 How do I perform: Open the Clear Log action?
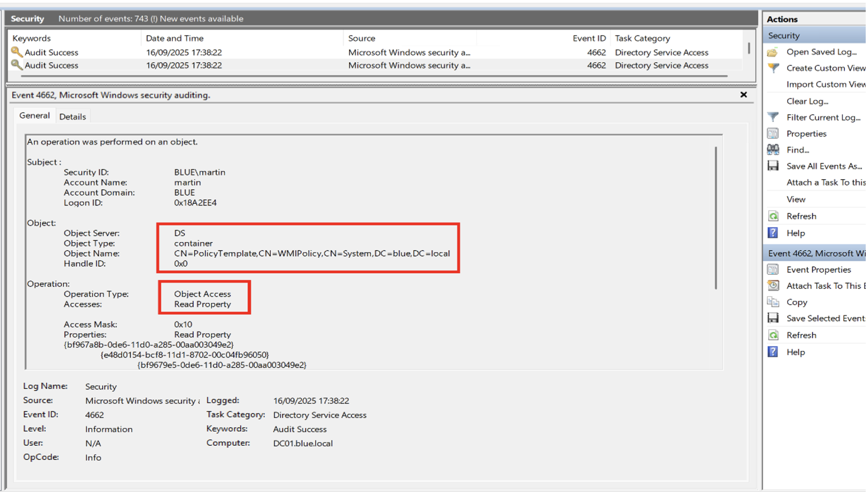[807, 101]
